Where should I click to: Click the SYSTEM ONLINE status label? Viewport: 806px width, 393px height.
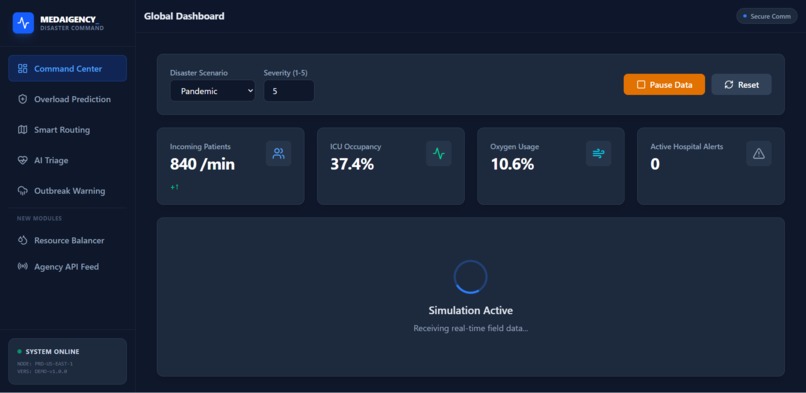coord(52,352)
